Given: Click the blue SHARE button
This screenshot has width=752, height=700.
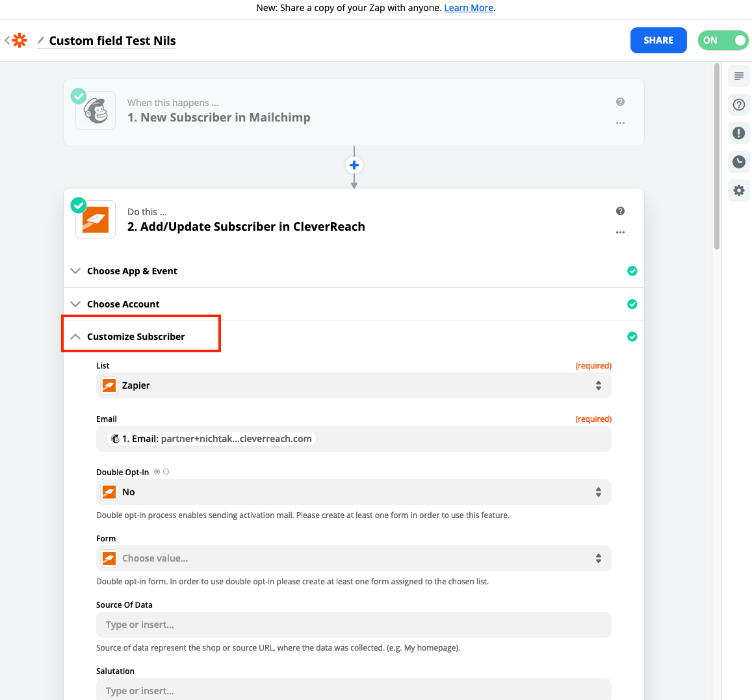Looking at the screenshot, I should (x=658, y=40).
